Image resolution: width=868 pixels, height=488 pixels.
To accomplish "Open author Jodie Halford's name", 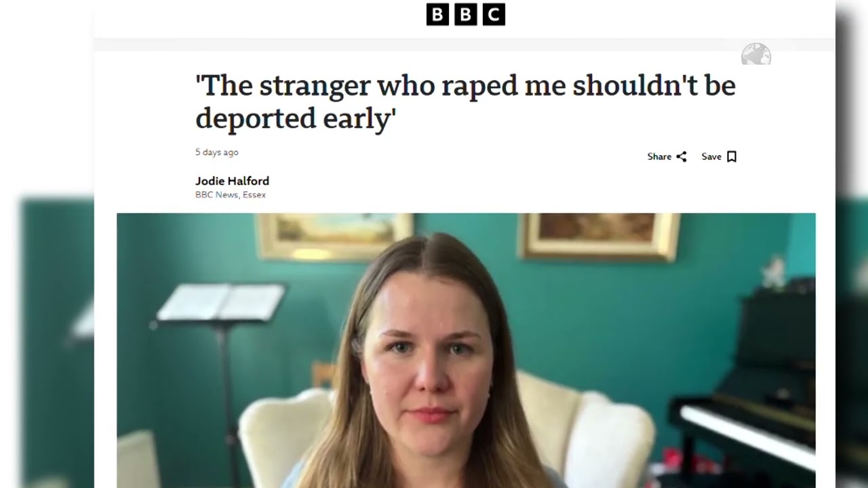I will [232, 181].
